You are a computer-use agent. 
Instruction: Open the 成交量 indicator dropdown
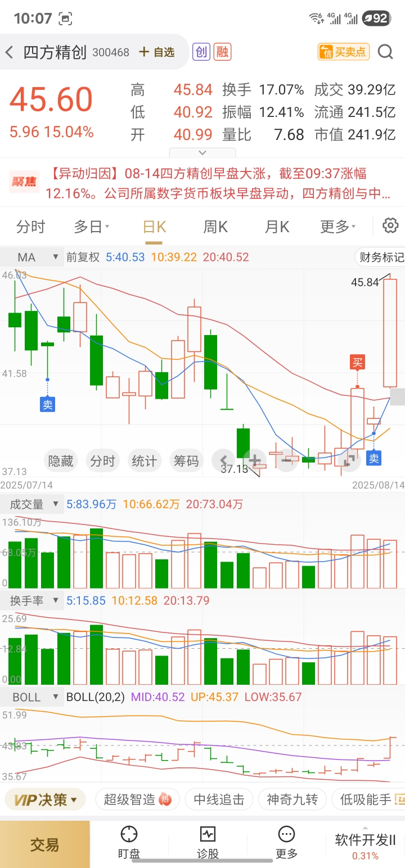point(31,504)
